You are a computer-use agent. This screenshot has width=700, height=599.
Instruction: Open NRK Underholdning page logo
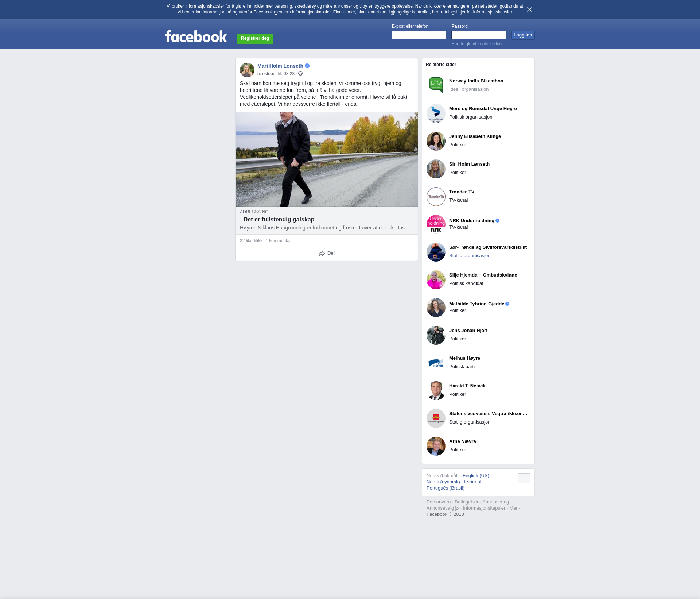436,224
